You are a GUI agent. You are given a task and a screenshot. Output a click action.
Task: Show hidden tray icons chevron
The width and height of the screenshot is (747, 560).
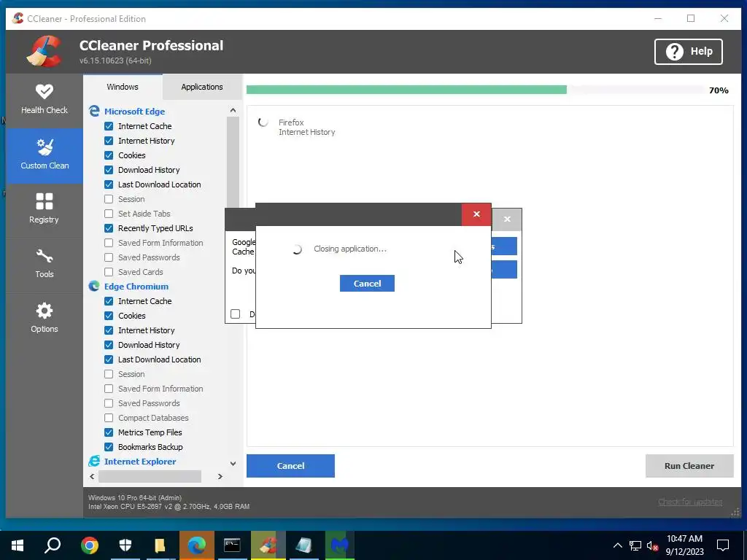click(x=617, y=545)
